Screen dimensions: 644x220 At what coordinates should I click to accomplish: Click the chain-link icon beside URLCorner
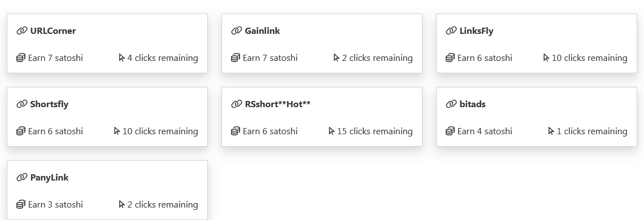tap(22, 31)
